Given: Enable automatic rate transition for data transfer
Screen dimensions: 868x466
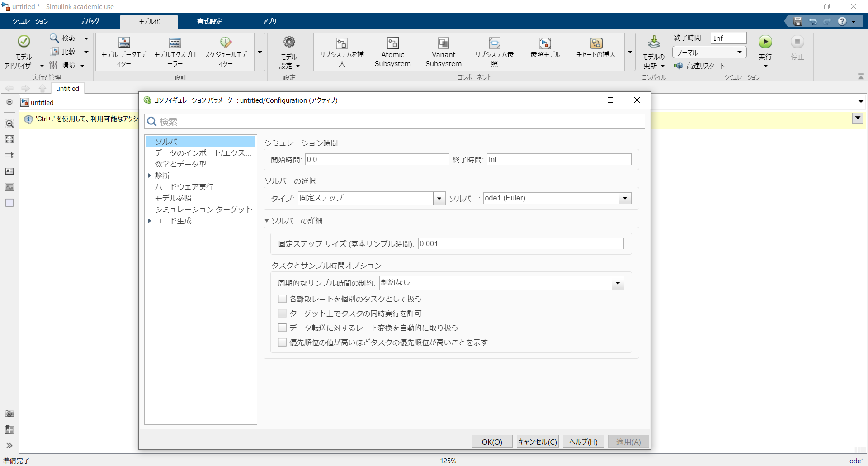Looking at the screenshot, I should 282,328.
